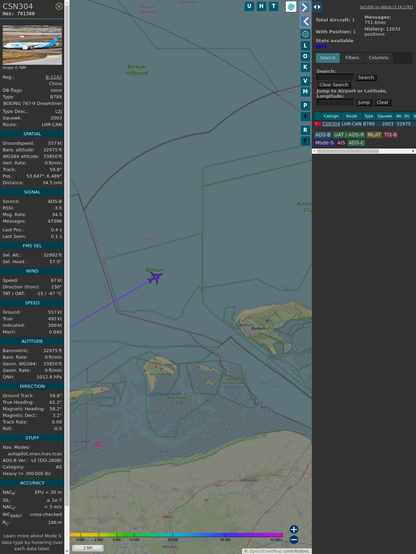Sort table by Alt. (ft) column

click(403, 116)
